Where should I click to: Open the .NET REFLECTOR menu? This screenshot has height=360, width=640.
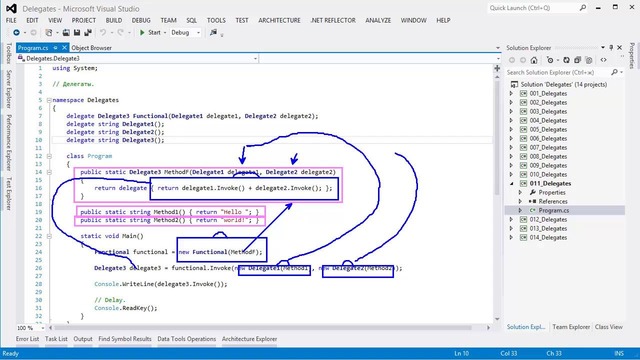point(333,20)
